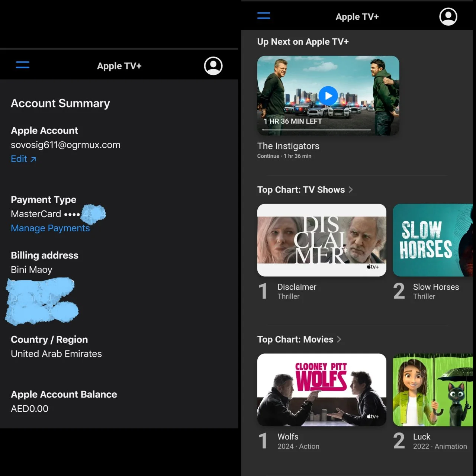Click 'Continue · 1 hr 36 min' text

(x=284, y=156)
